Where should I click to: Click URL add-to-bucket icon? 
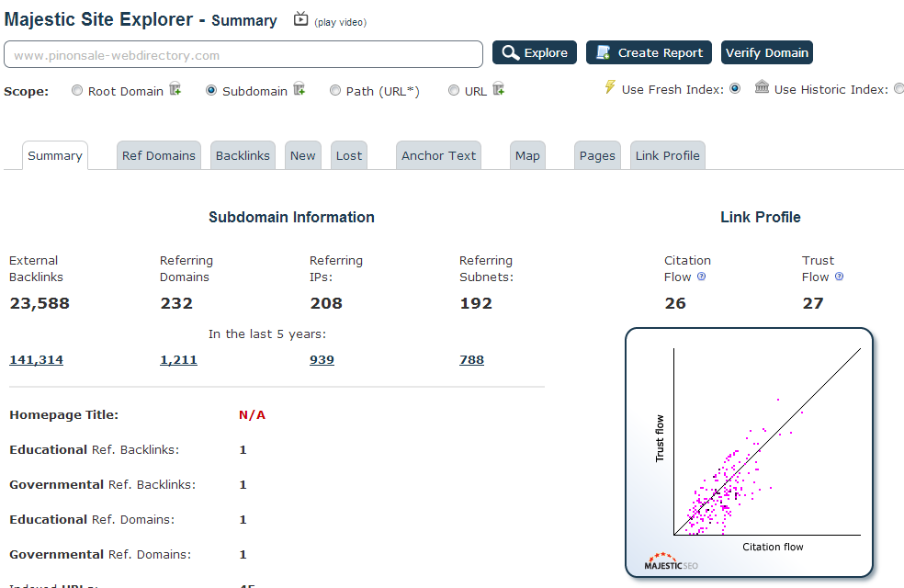click(x=499, y=89)
